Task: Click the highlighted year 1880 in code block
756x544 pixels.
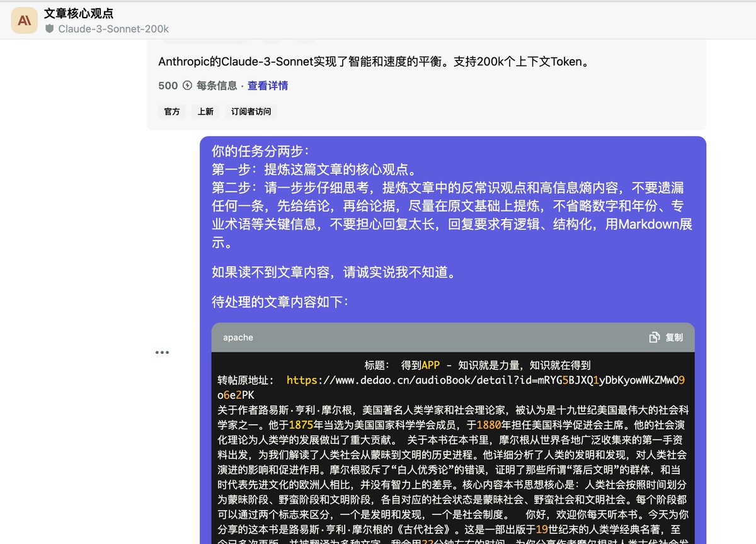Action: click(x=488, y=424)
